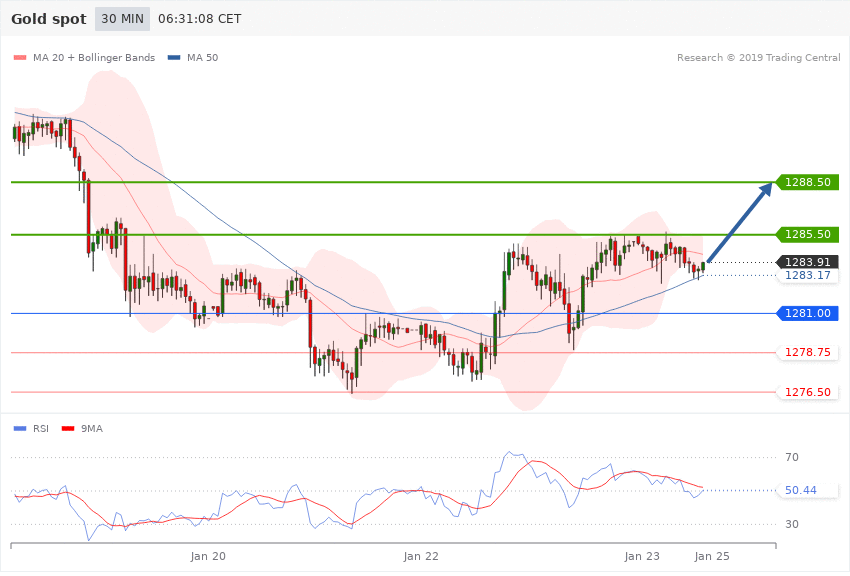Click the 1288.50 resistance price tag

(808, 182)
